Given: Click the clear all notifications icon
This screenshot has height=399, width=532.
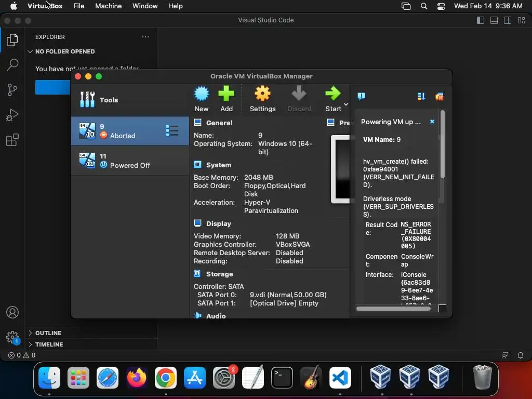Looking at the screenshot, I should tap(440, 97).
